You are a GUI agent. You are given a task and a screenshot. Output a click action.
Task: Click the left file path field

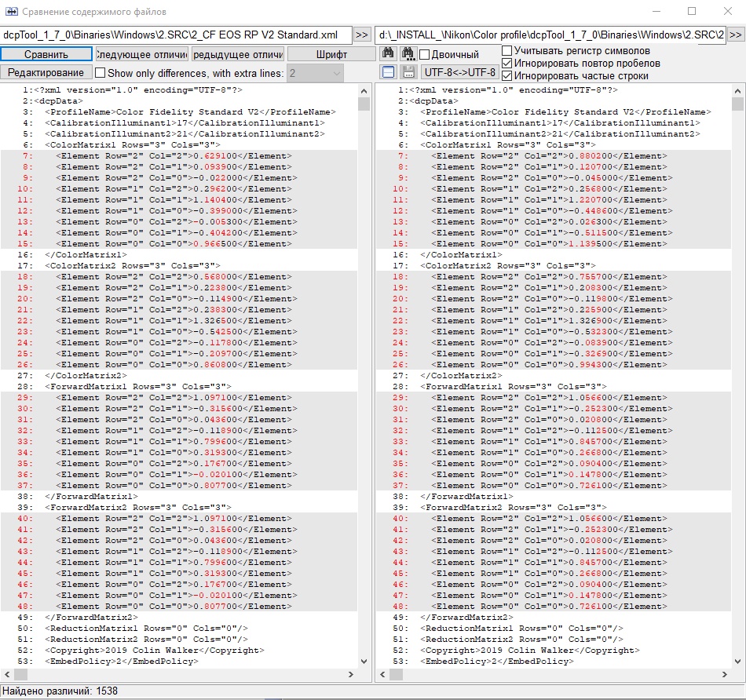pos(176,35)
